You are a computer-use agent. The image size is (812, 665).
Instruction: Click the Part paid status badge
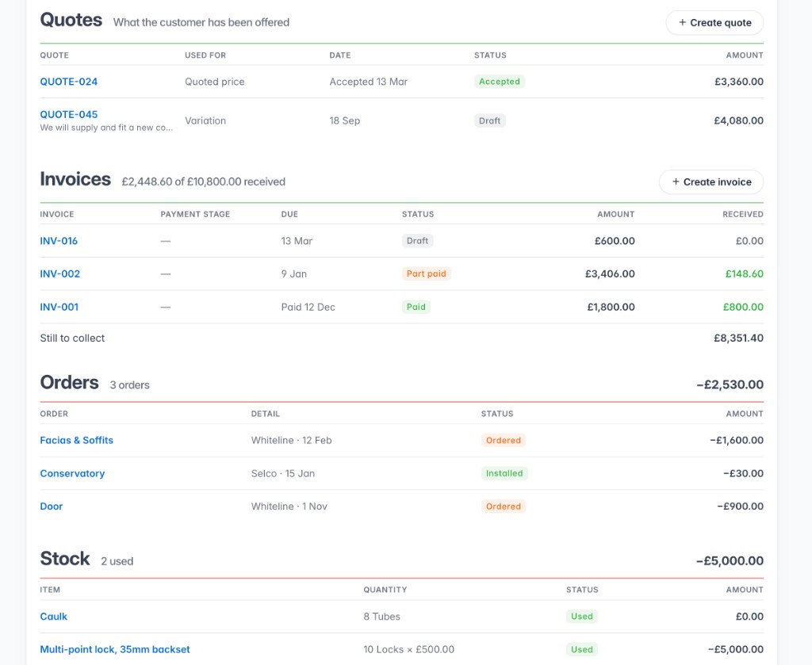point(426,274)
